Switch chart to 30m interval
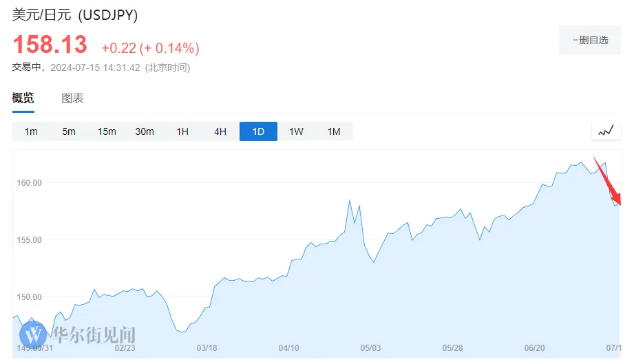The height and width of the screenshot is (364, 634). click(145, 131)
